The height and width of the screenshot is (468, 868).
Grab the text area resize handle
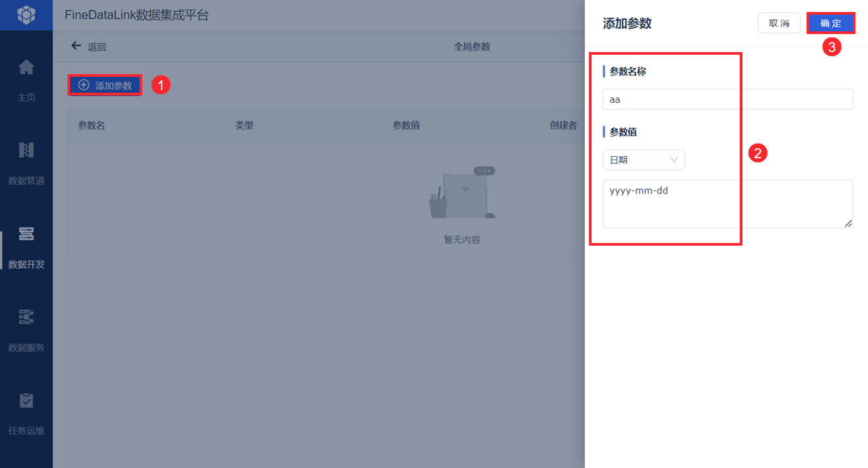point(848,223)
